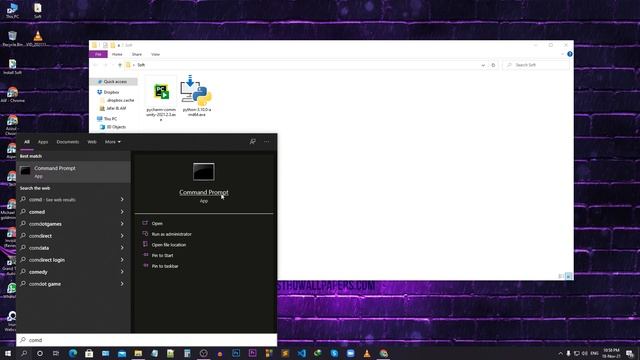Select Dropbox in Explorer sidebar
Image resolution: width=640 pixels, height=360 pixels.
(x=111, y=92)
